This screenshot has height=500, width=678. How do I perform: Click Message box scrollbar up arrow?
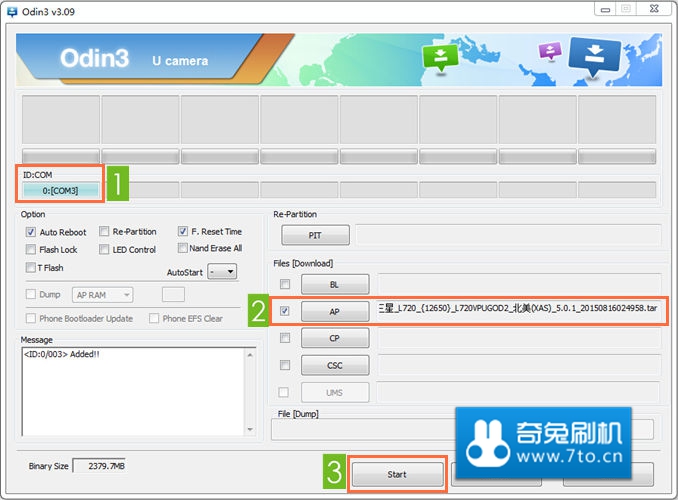250,355
